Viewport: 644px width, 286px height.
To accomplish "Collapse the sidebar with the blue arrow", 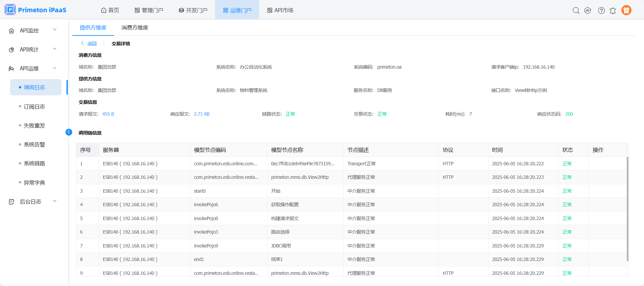I will point(69,132).
